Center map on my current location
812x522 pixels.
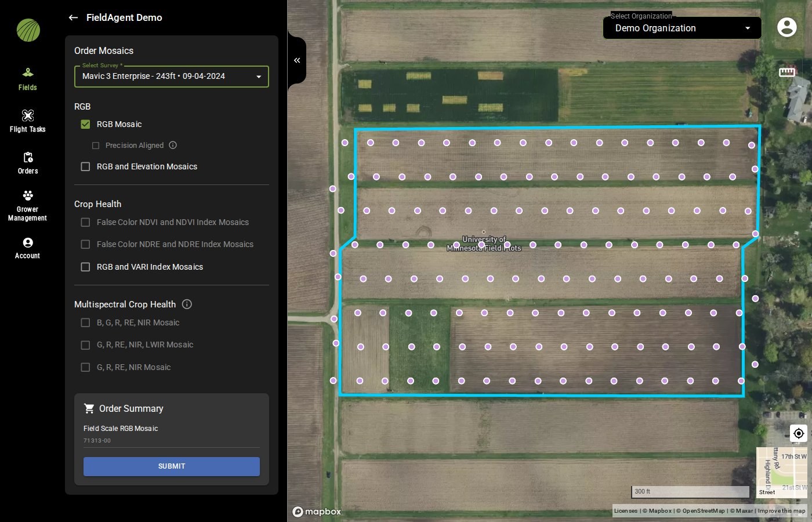799,433
